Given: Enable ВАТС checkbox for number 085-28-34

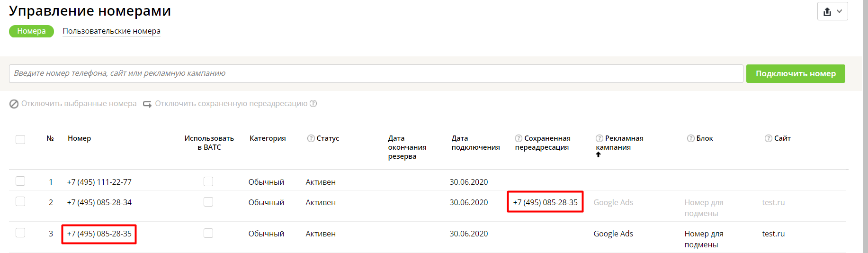Looking at the screenshot, I should pos(208,202).
